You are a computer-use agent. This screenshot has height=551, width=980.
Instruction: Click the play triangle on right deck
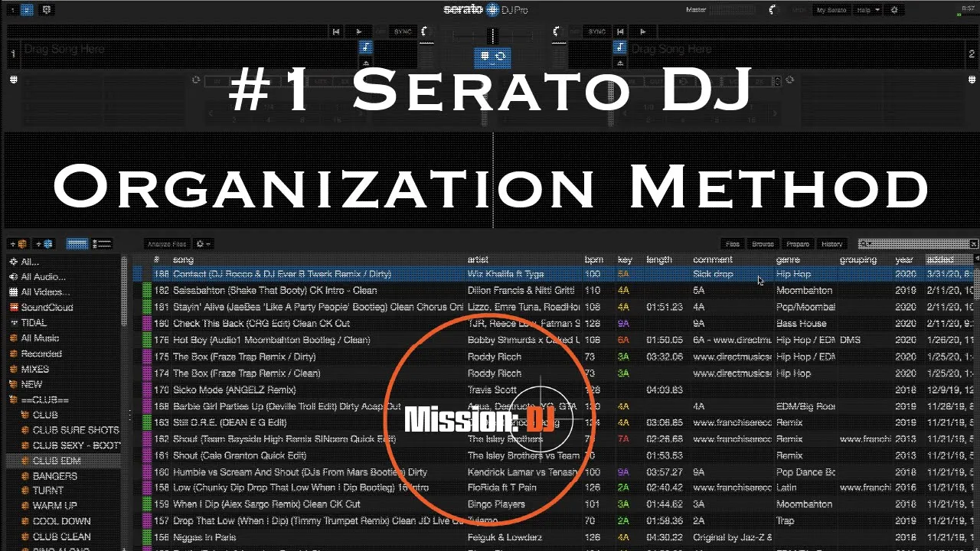[x=643, y=31]
